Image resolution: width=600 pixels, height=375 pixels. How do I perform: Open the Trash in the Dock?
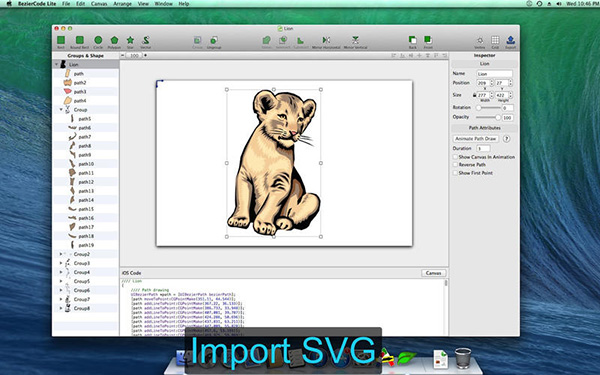(x=463, y=358)
